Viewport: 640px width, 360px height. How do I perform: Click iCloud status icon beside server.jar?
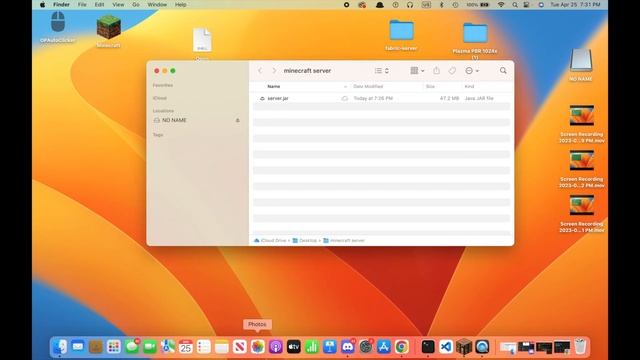coord(344,98)
